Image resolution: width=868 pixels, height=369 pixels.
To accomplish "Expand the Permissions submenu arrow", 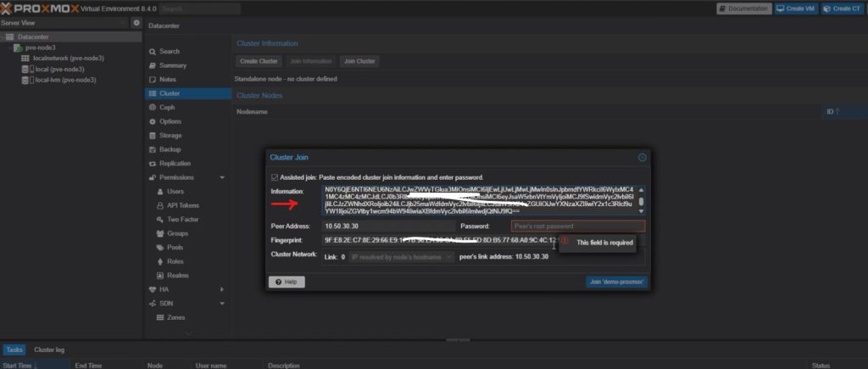I will point(222,177).
